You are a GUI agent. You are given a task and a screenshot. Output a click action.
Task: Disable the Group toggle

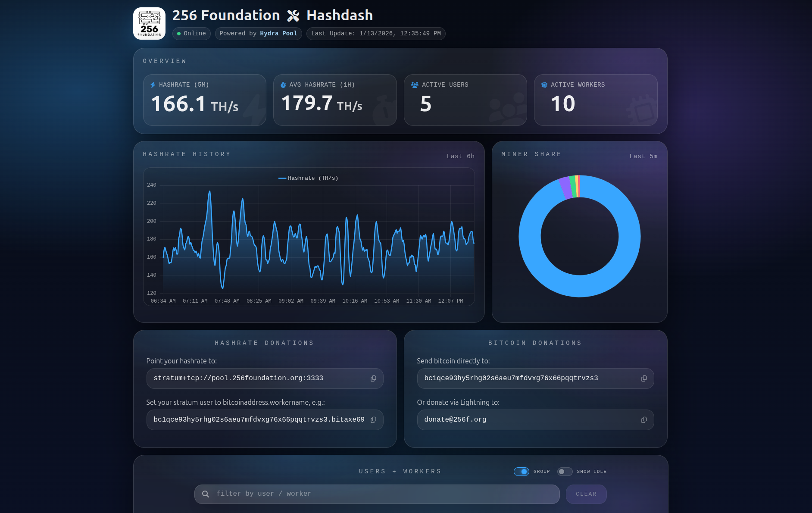tap(521, 472)
